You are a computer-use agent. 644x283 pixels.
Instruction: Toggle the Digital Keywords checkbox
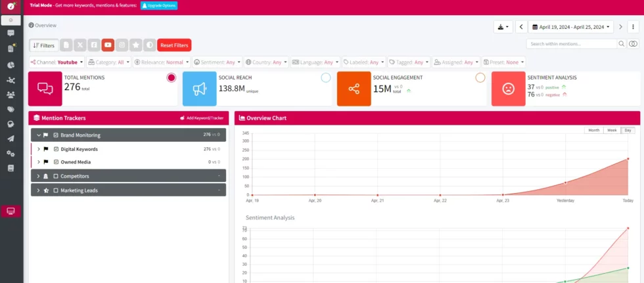(57, 149)
